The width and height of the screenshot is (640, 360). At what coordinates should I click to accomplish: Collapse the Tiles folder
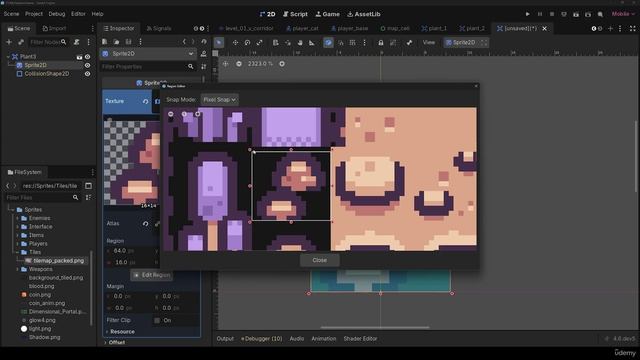tap(17, 252)
